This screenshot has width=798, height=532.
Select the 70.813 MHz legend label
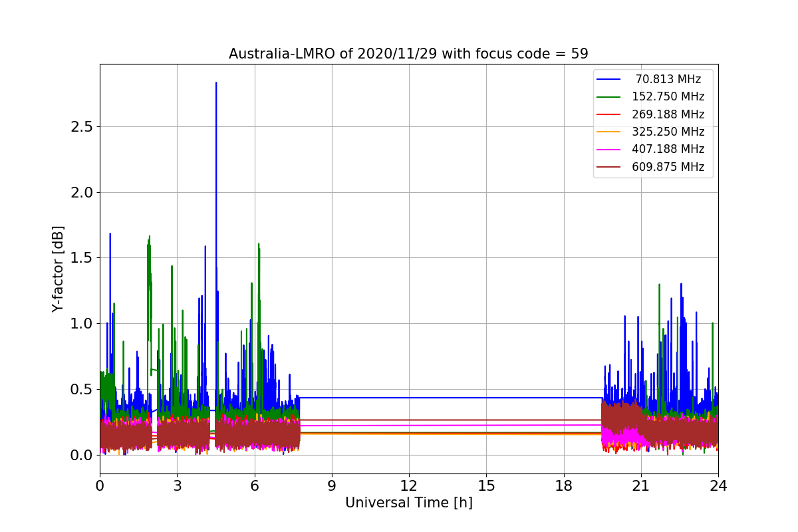pyautogui.click(x=668, y=79)
